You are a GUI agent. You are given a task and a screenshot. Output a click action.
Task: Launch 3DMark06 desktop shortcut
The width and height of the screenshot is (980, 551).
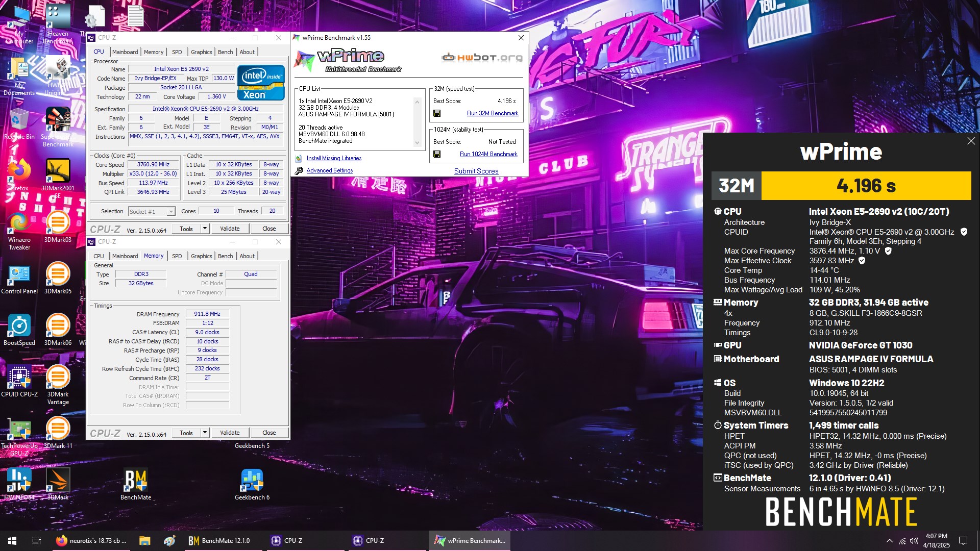(58, 330)
